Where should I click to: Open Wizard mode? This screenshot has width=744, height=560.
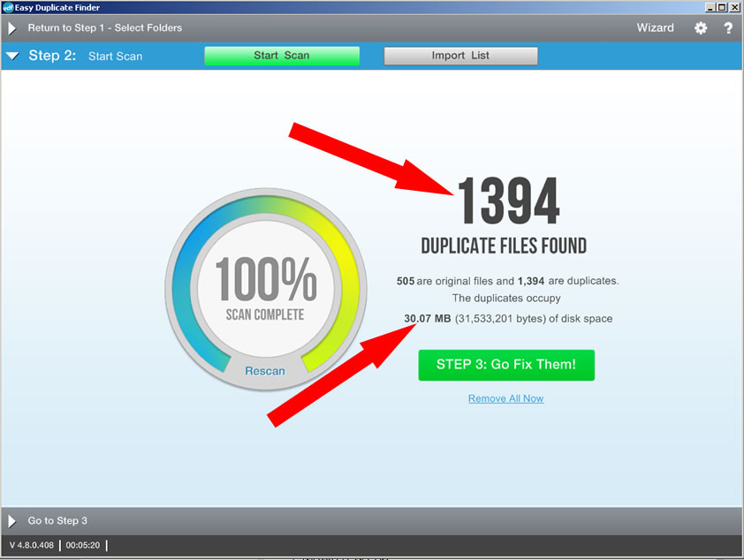coord(656,27)
